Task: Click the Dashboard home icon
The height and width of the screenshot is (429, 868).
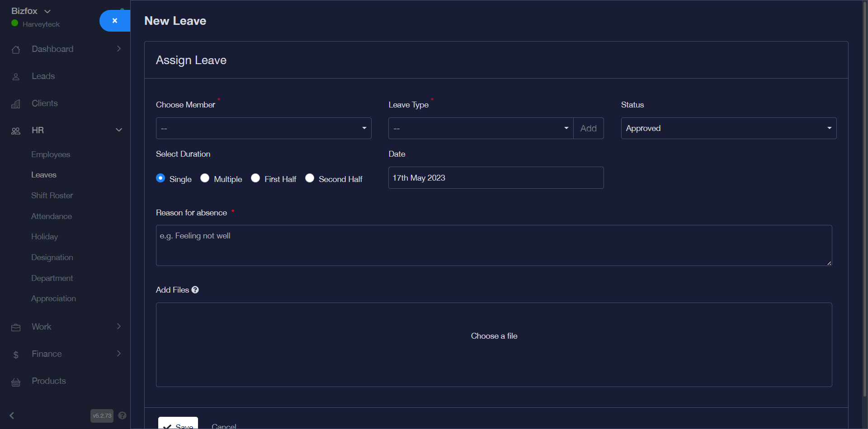Action: click(x=16, y=50)
